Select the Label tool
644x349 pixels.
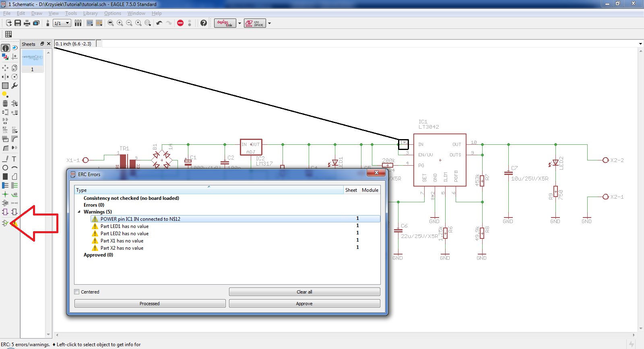14,194
